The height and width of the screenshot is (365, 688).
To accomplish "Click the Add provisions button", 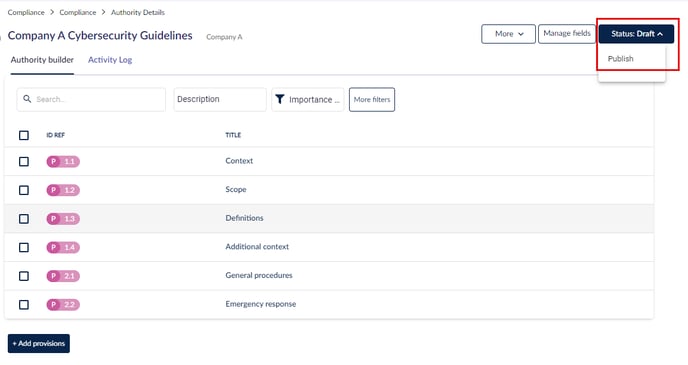I will (x=39, y=344).
